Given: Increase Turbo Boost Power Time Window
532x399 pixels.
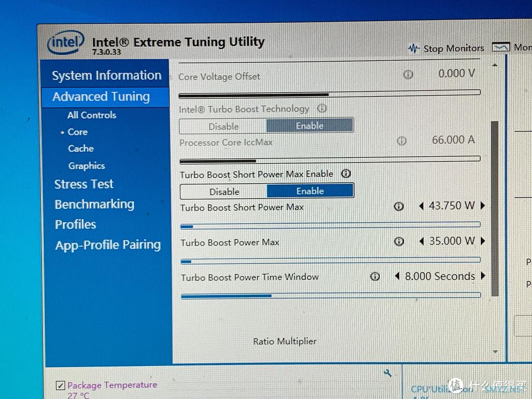Looking at the screenshot, I should tap(483, 276).
